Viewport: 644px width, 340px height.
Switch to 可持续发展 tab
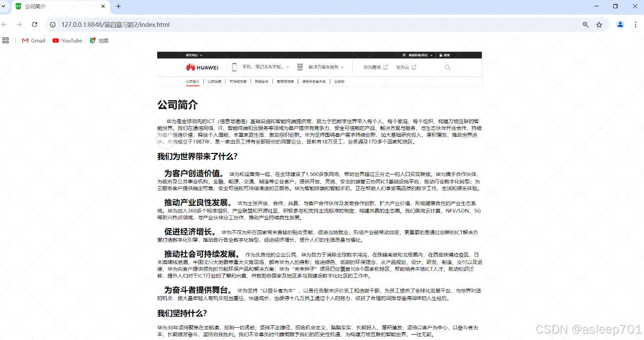[238, 82]
